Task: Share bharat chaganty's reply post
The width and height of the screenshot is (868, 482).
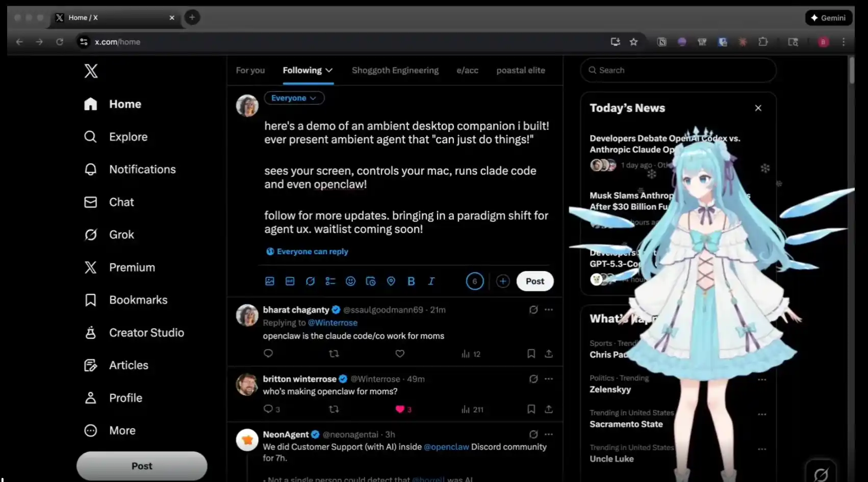Action: tap(549, 354)
